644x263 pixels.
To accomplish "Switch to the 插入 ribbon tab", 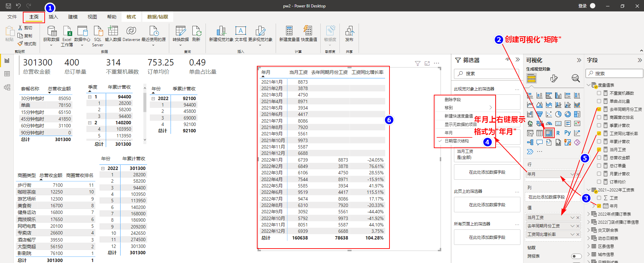I will (53, 17).
